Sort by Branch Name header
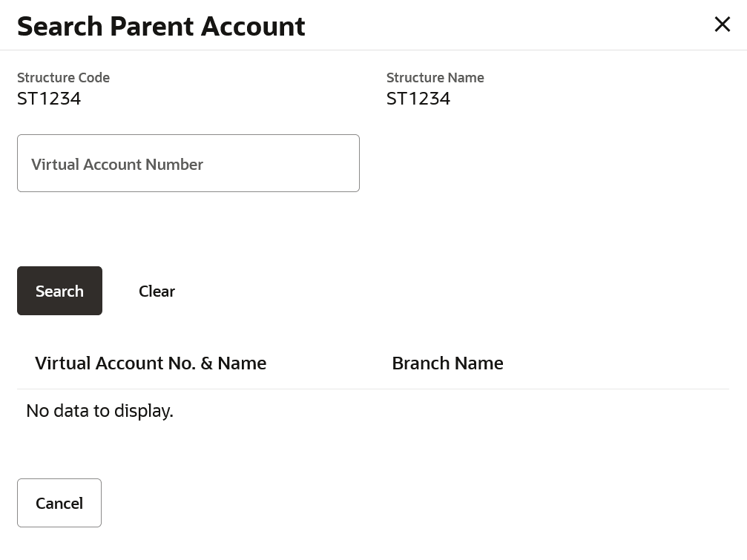The height and width of the screenshot is (560, 747). point(447,363)
